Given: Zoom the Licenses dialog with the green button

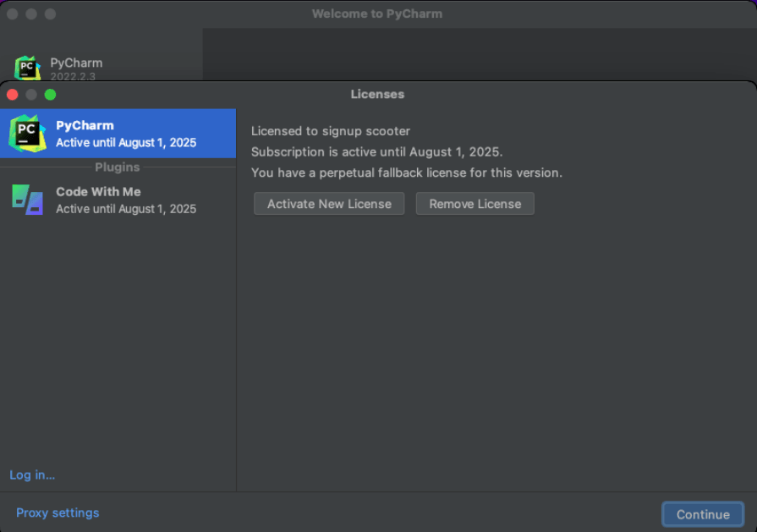Looking at the screenshot, I should click(x=50, y=95).
